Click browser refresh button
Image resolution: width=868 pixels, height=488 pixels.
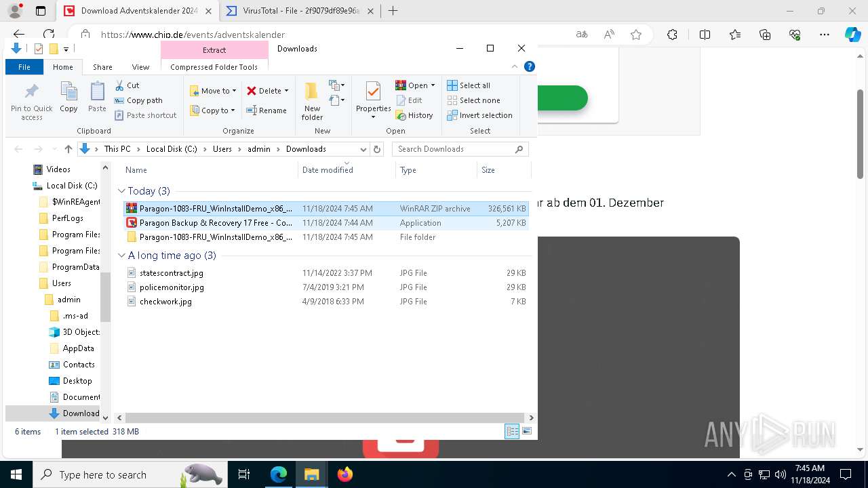click(x=48, y=35)
